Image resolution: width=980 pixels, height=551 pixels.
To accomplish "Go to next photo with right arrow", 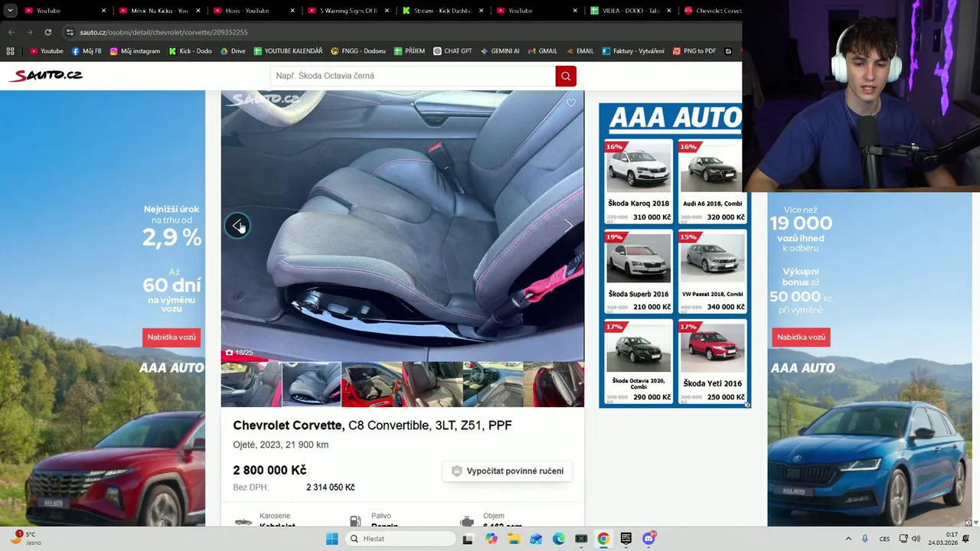I will 568,226.
